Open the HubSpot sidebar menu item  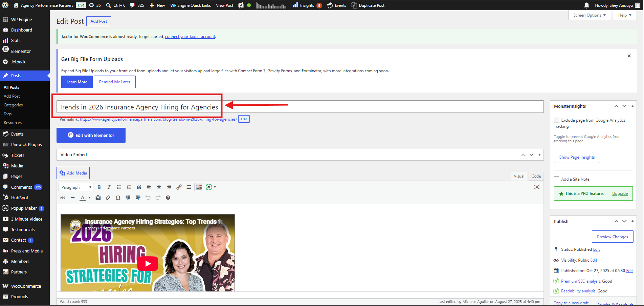pos(20,198)
